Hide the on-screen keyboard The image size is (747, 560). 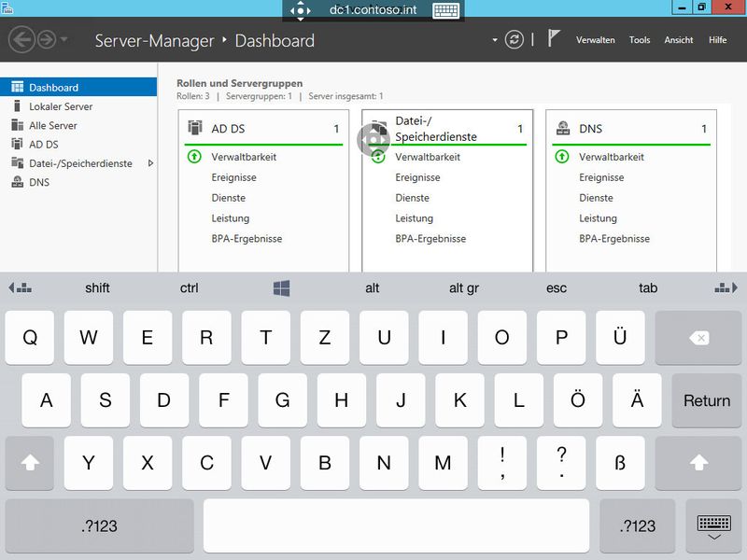[x=713, y=525]
